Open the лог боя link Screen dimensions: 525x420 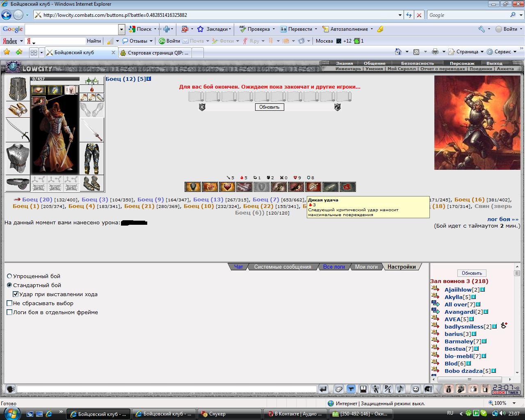click(503, 219)
